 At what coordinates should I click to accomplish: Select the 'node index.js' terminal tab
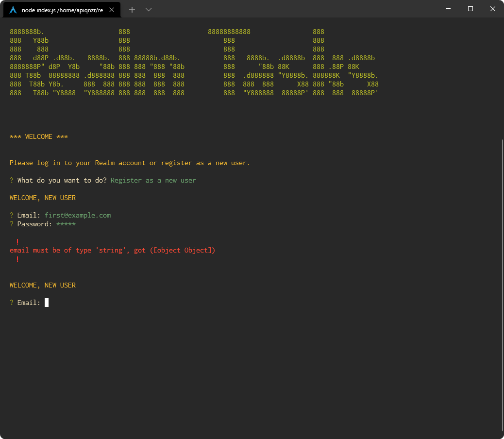(62, 10)
